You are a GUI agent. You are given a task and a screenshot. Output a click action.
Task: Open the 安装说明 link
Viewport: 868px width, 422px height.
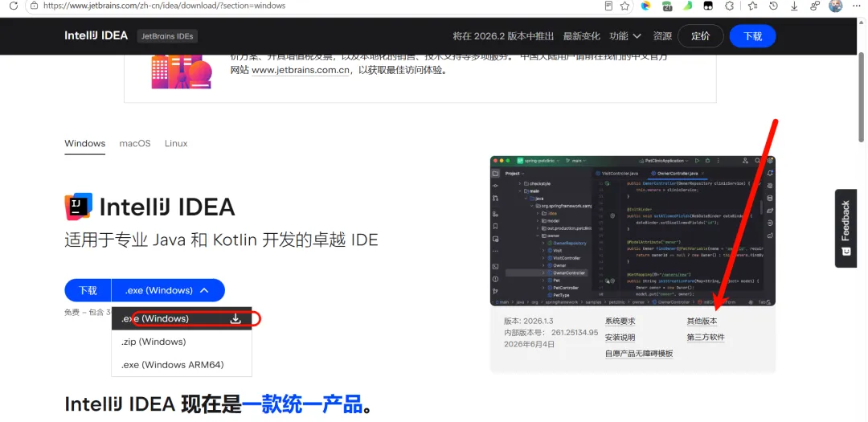[x=620, y=338]
